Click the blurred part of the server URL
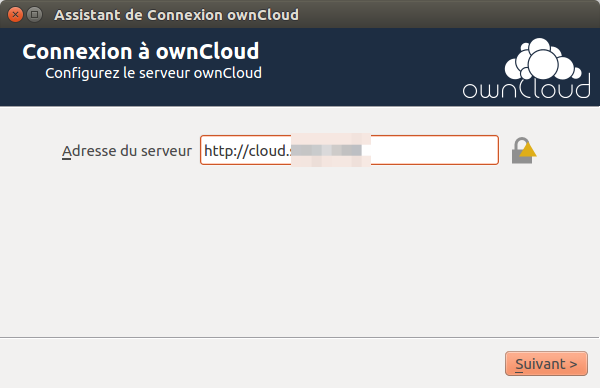 coord(331,150)
